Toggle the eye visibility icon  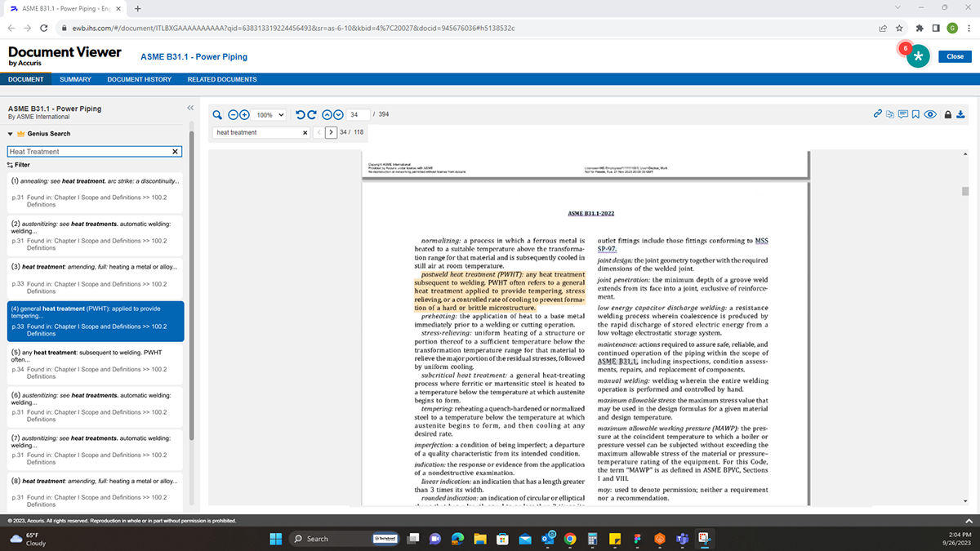pos(929,114)
